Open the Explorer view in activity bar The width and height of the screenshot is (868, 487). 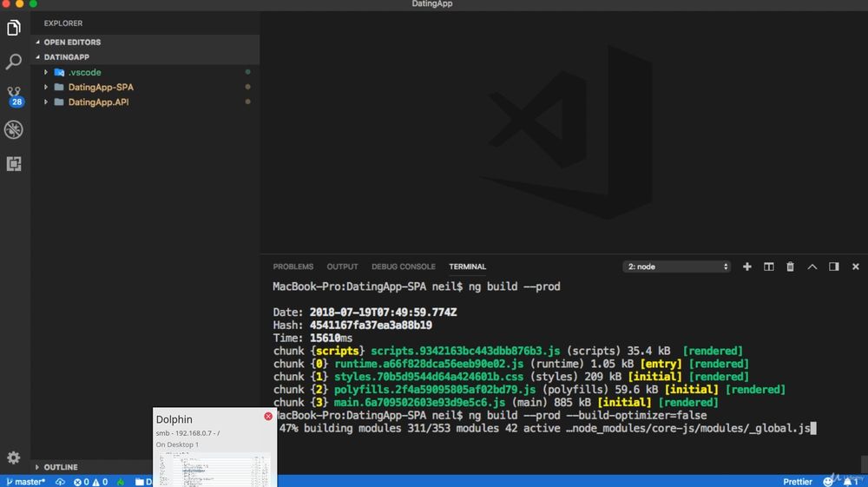(14, 28)
